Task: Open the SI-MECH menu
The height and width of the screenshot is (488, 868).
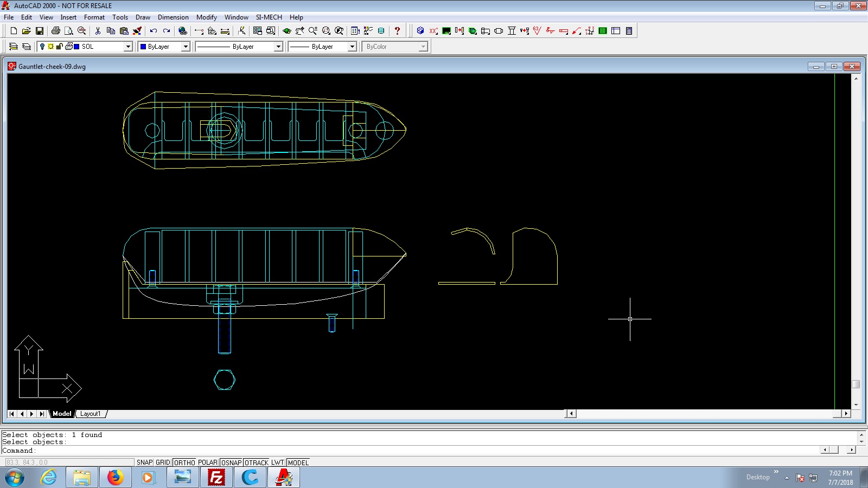Action: click(269, 17)
